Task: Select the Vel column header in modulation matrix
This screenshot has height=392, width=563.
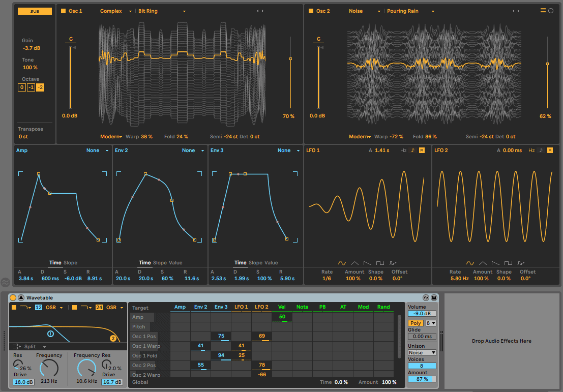Action: pos(281,307)
